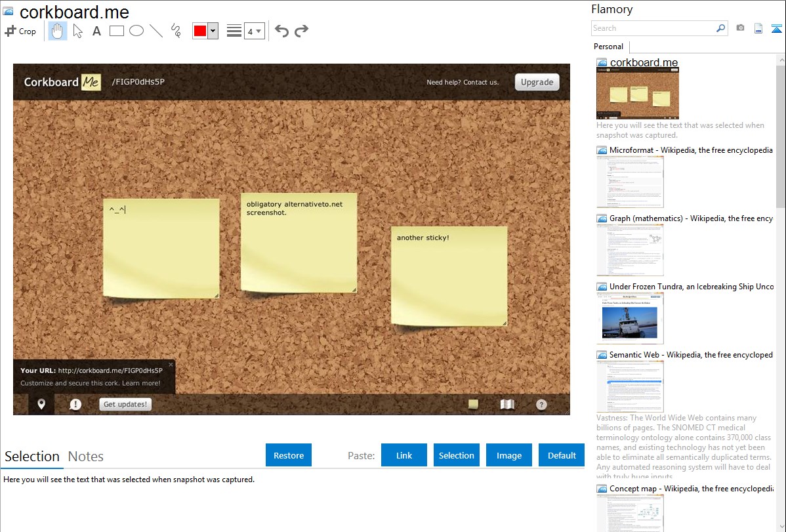The height and width of the screenshot is (532, 786).
Task: Redo the last annotation
Action: [x=301, y=31]
